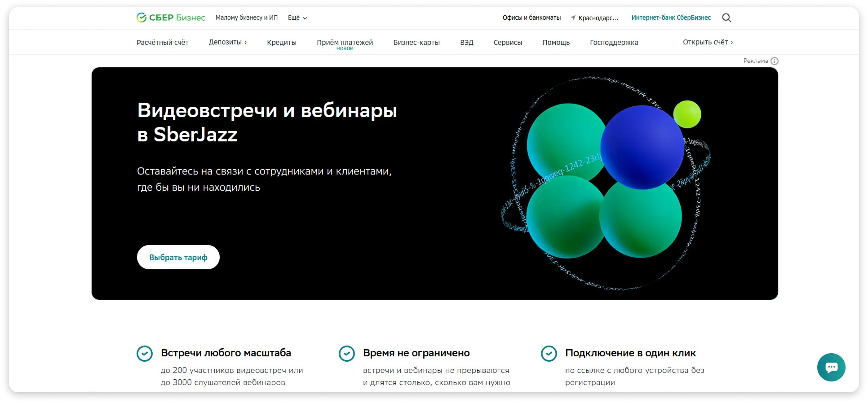The image size is (868, 403).
Task: Change the region Краснодарс...
Action: (x=598, y=18)
